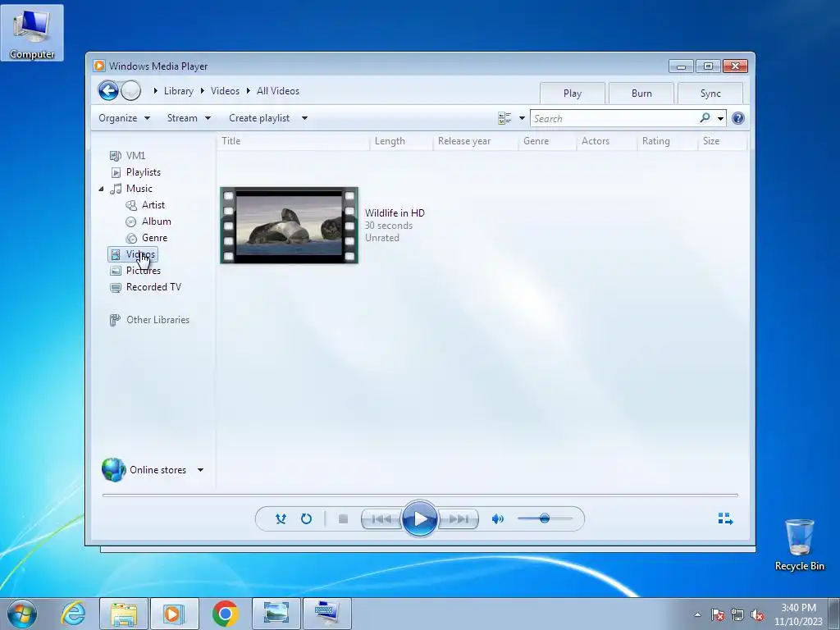The height and width of the screenshot is (630, 840).
Task: Play the selected media
Action: [x=420, y=518]
